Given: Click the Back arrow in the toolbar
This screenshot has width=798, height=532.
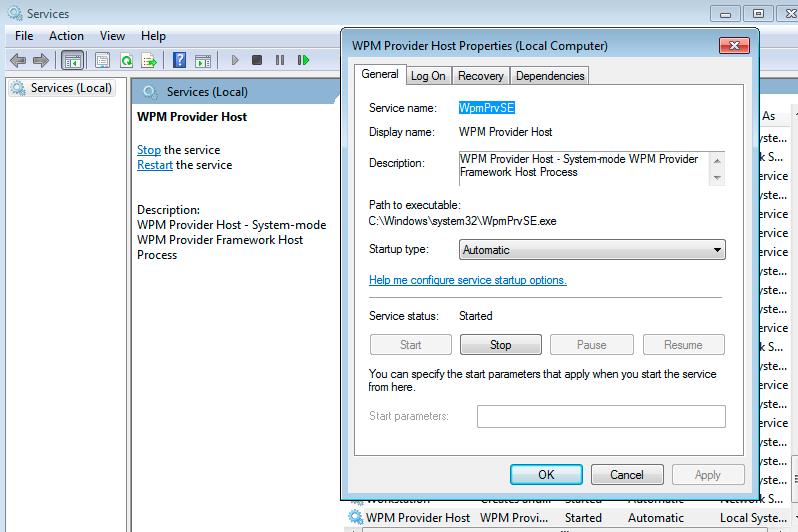Looking at the screenshot, I should [18, 60].
